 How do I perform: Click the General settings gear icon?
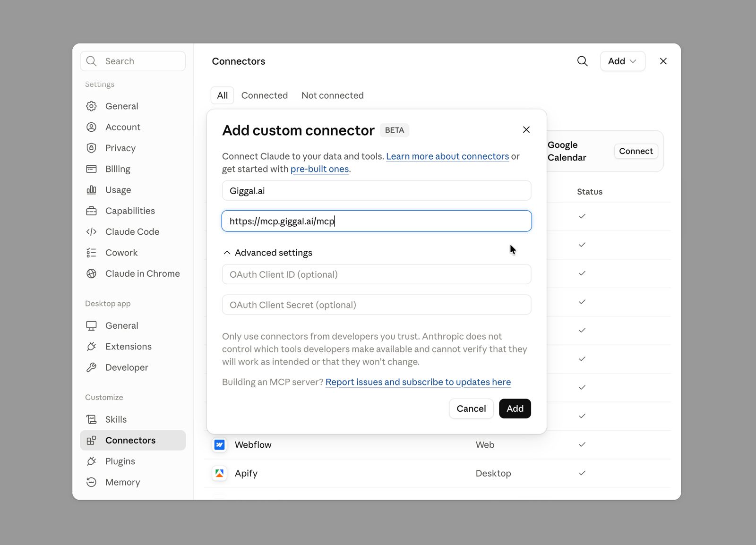coord(91,106)
